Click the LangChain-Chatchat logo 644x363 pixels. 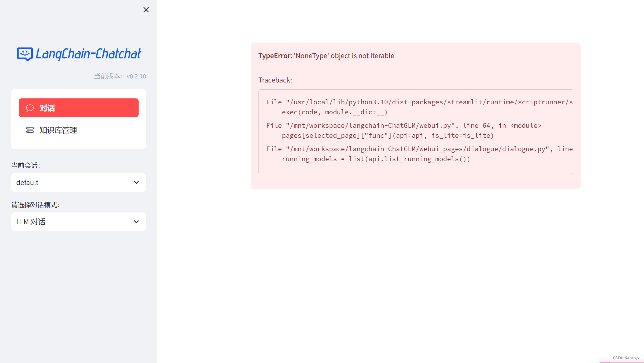pos(79,54)
